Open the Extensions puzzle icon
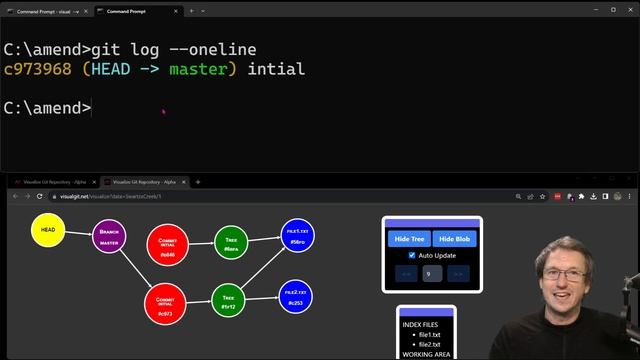 pos(582,197)
